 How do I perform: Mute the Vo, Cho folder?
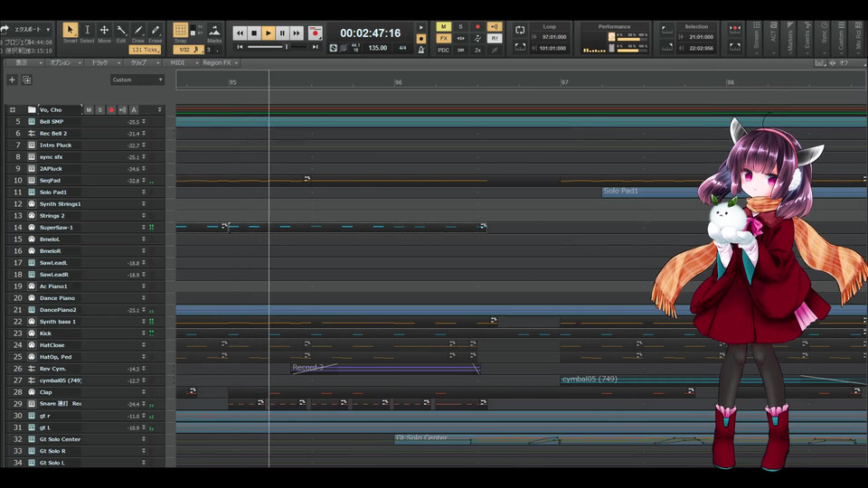(89, 109)
